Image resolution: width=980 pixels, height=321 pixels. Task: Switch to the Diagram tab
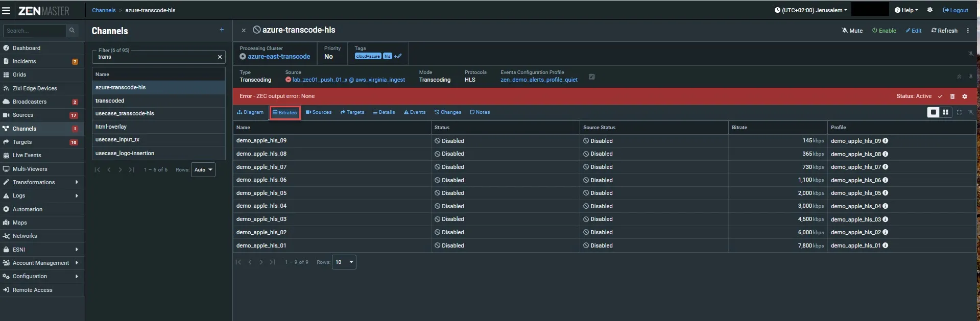250,112
